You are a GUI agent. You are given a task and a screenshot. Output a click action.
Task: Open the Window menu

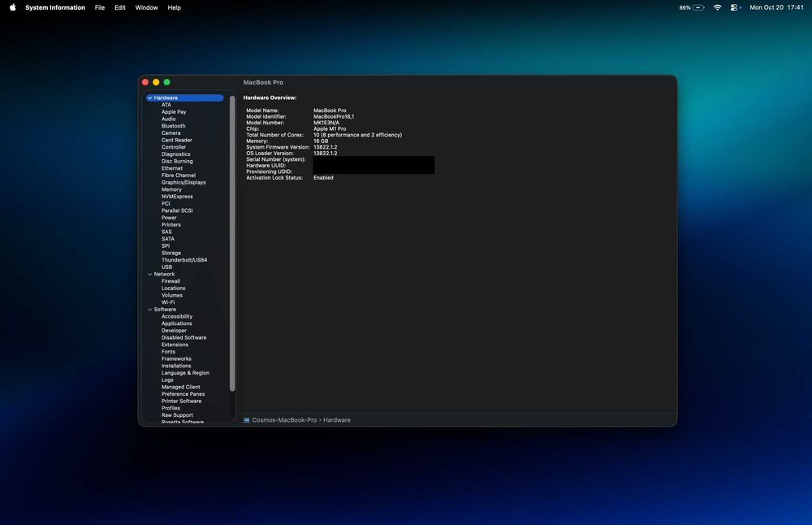click(x=146, y=7)
